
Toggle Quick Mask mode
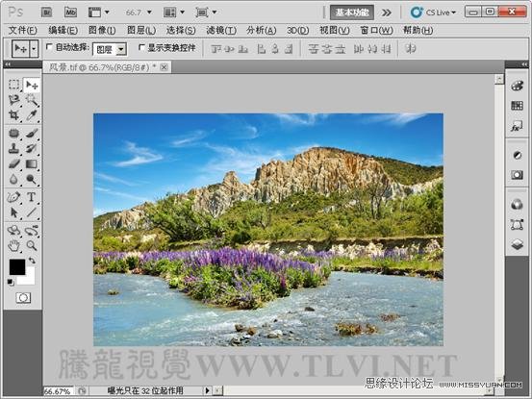tap(23, 298)
